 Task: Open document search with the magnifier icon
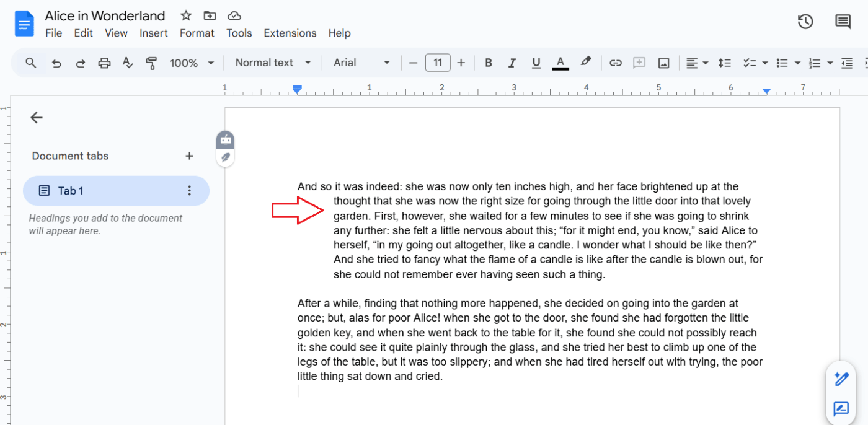click(31, 63)
